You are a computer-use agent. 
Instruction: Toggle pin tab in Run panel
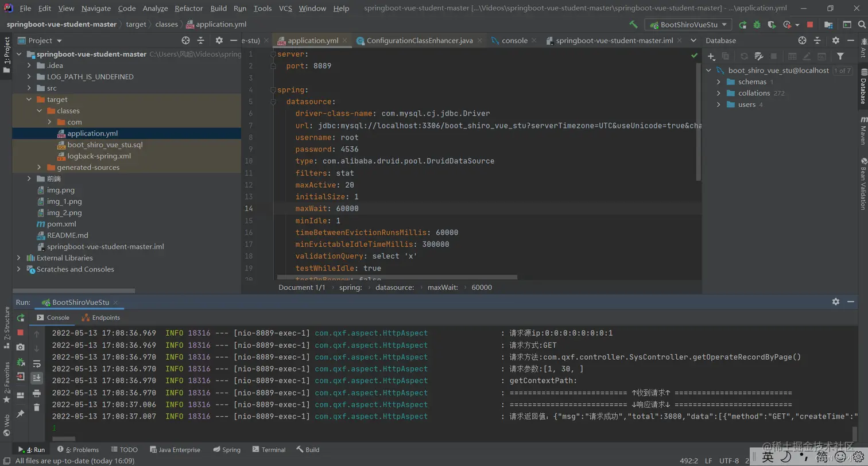tap(21, 413)
